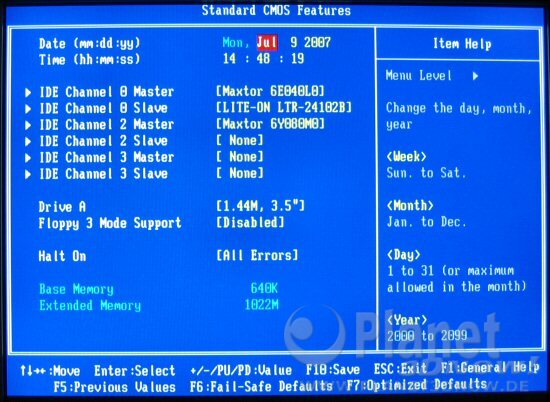550x402 pixels.
Task: Expand the IDE Channel 3 Slave arrow
Action: 28,174
